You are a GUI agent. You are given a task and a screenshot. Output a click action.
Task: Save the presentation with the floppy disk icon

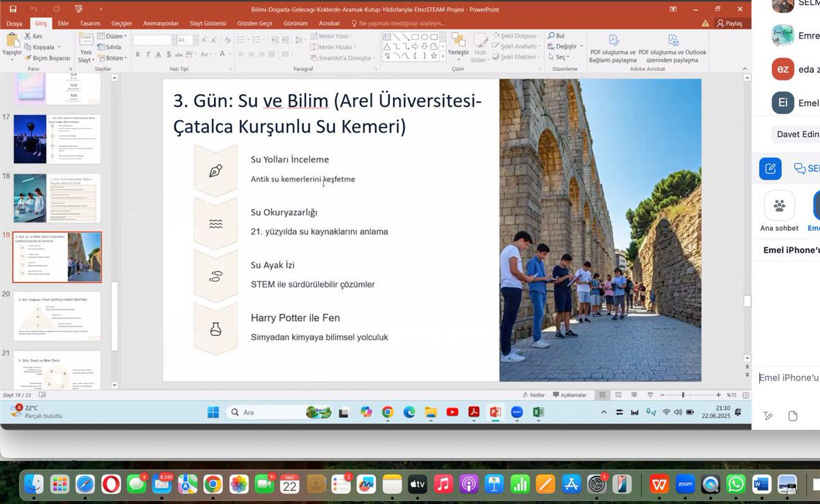point(13,9)
